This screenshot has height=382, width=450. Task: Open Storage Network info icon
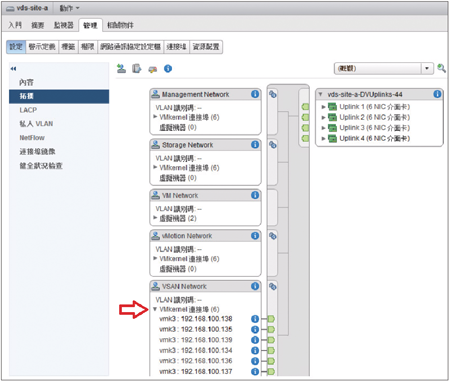pyautogui.click(x=255, y=144)
